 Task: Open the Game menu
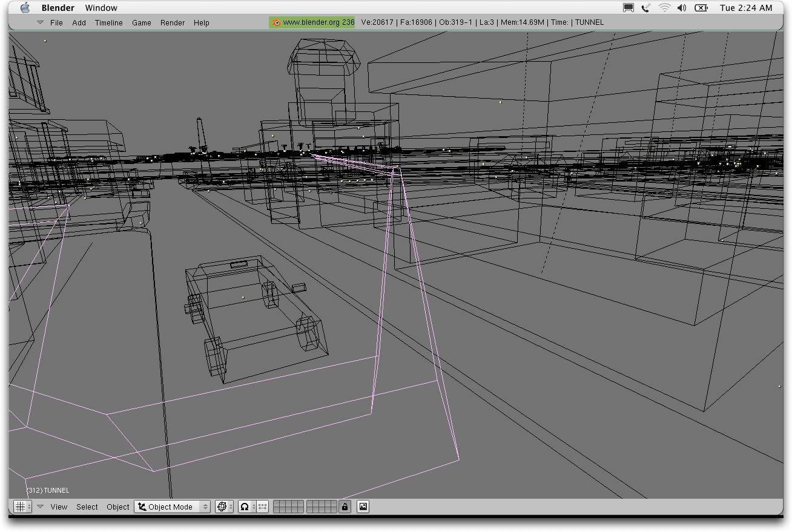point(142,22)
